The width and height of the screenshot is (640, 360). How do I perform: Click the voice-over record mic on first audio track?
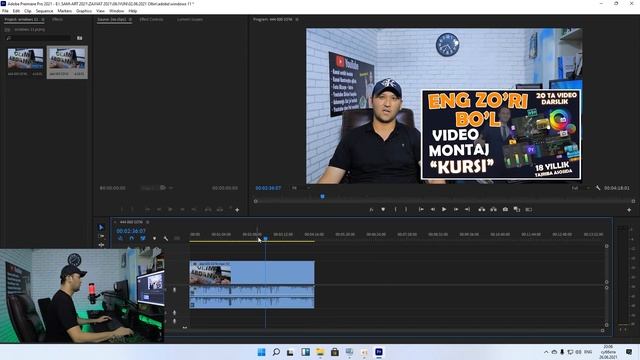[x=175, y=290]
